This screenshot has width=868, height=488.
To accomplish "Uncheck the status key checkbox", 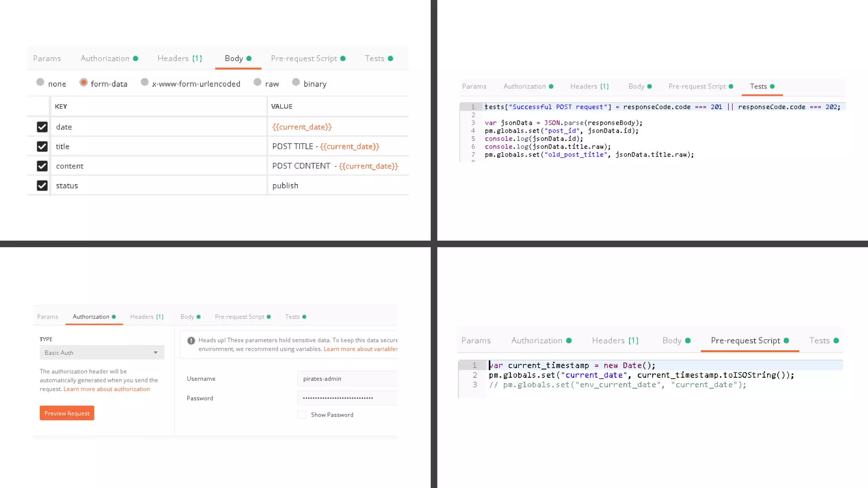I will pos(42,186).
